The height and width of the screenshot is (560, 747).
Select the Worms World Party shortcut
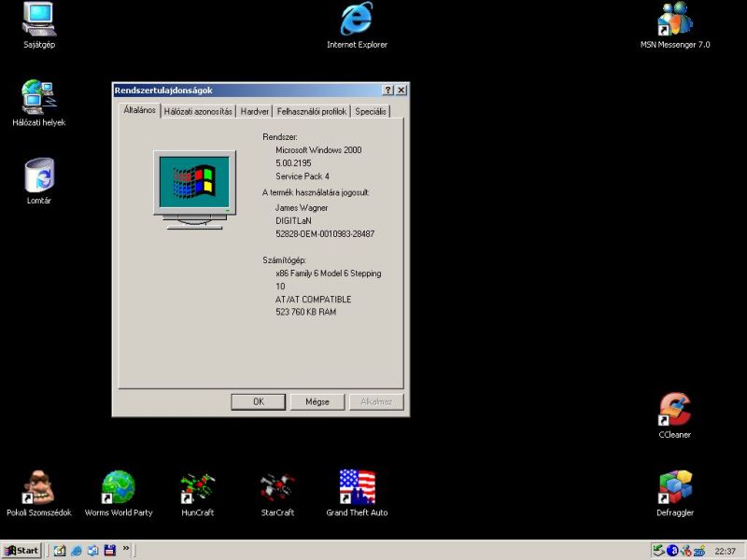(119, 494)
